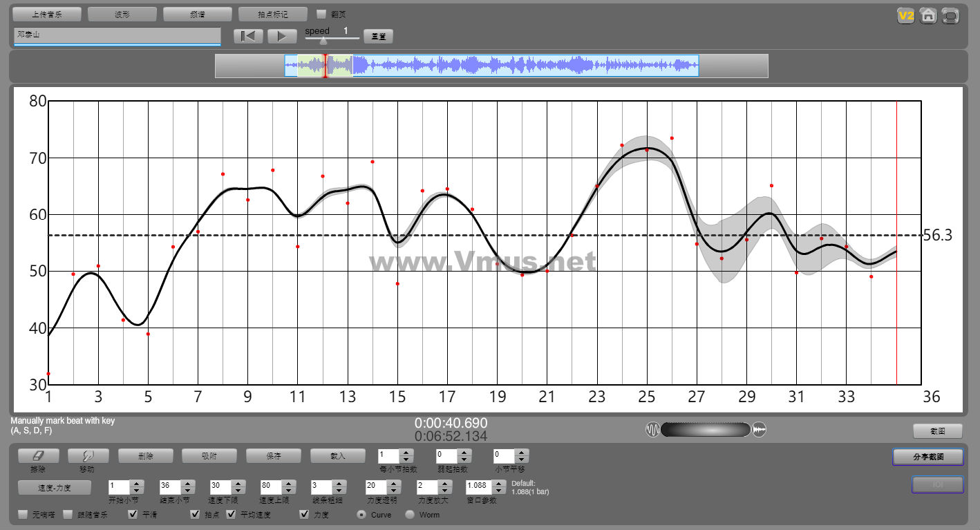Toggle the 平均速度 average tempo checkbox
980x530 pixels.
(x=232, y=514)
